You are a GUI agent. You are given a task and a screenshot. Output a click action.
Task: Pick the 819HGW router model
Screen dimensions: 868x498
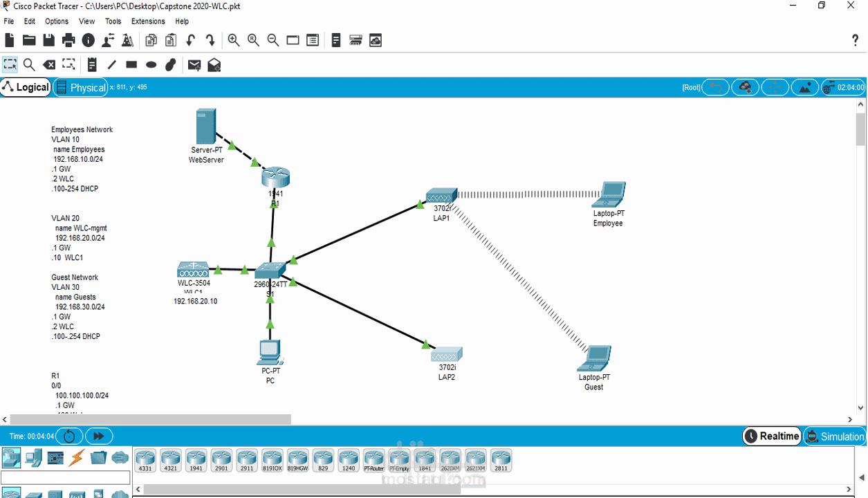click(x=297, y=460)
